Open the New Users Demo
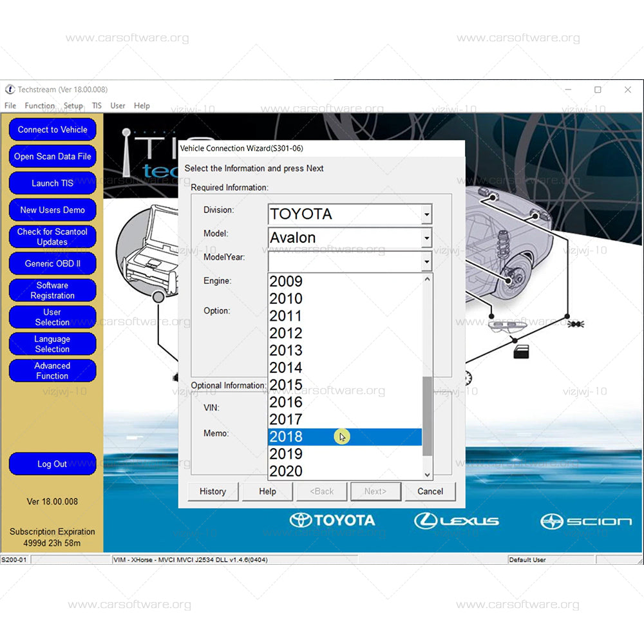The image size is (644, 644). click(52, 210)
